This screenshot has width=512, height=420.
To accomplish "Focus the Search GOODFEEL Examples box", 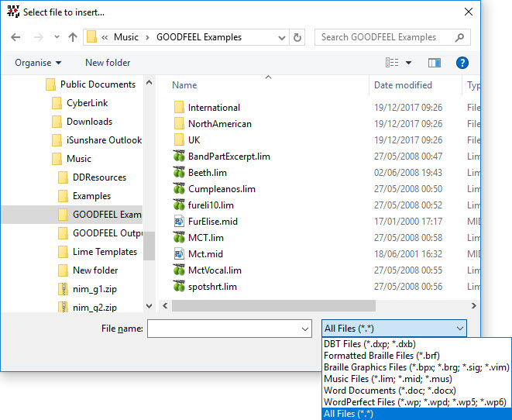I will pos(393,37).
